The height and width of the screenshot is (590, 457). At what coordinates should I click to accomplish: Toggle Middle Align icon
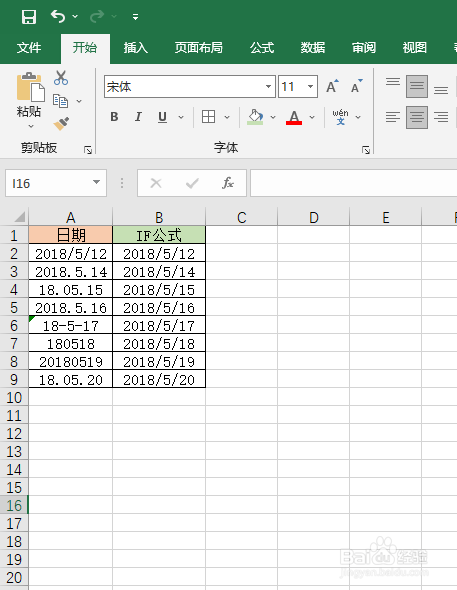[417, 86]
